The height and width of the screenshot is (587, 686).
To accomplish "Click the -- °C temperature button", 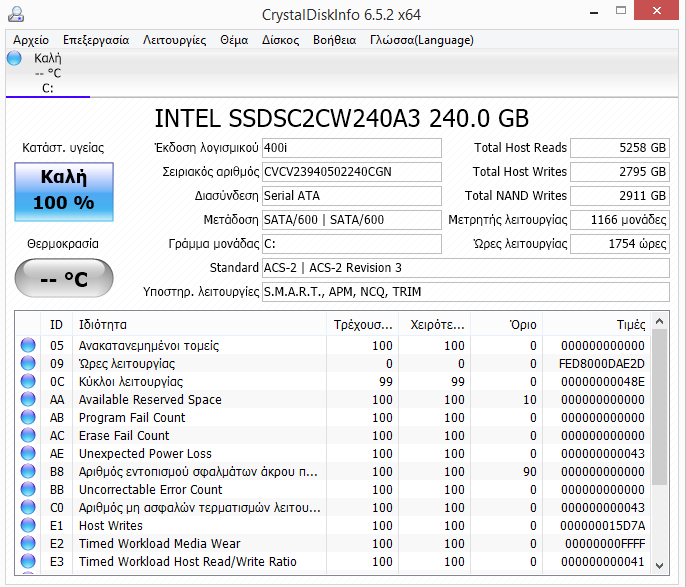I will pos(64,278).
